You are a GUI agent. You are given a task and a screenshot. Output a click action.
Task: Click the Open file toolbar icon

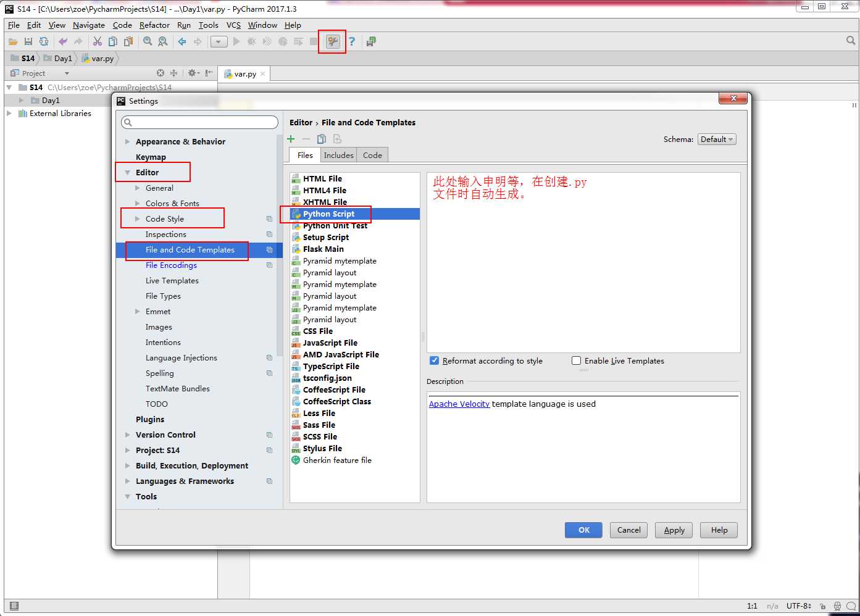(13, 41)
